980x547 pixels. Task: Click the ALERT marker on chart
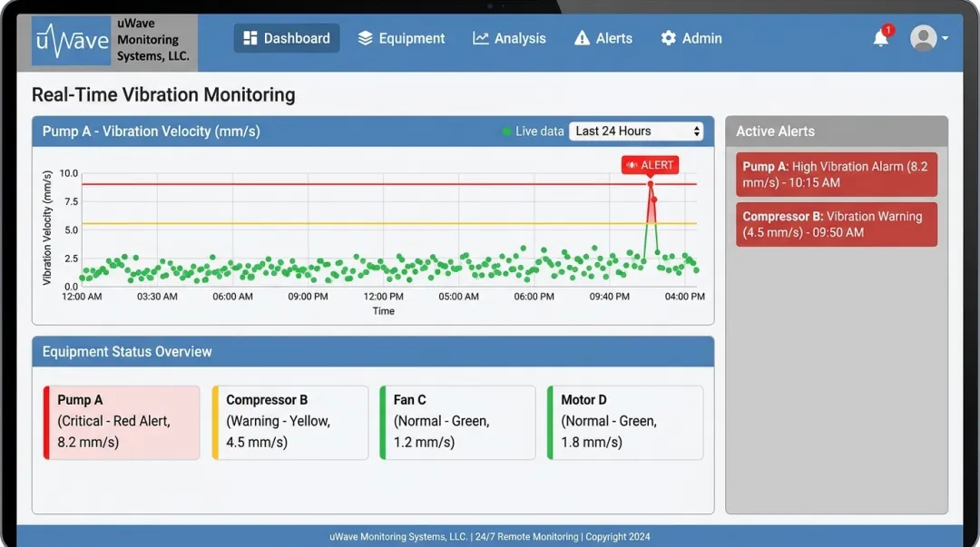[650, 165]
